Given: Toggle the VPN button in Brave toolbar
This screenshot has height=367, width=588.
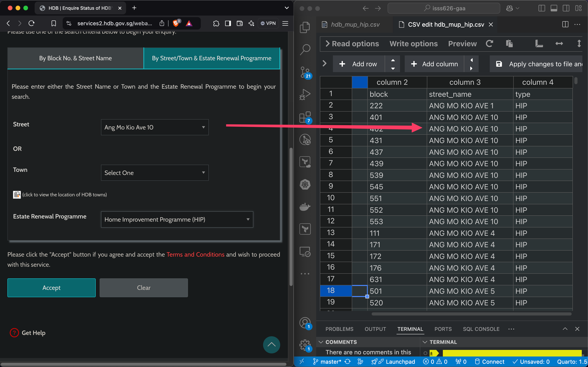Looking at the screenshot, I should [x=268, y=23].
